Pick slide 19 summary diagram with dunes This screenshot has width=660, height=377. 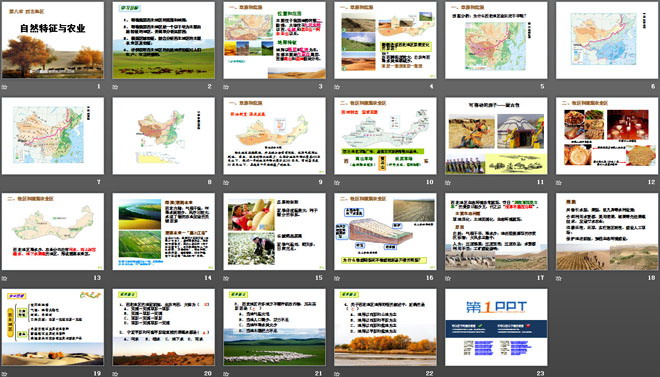coord(53,327)
